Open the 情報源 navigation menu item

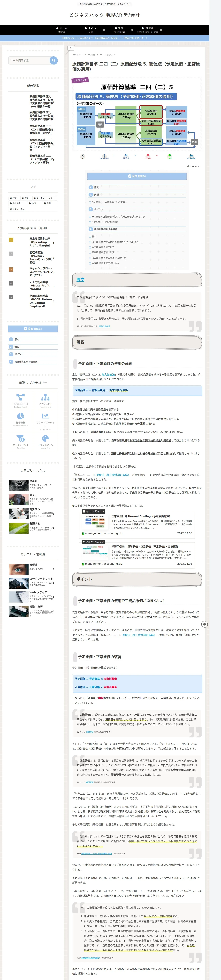[148, 30]
